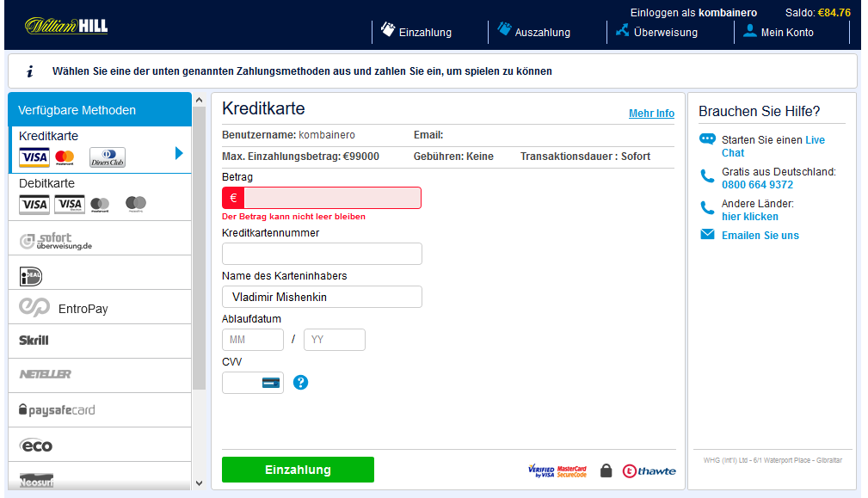This screenshot has height=498, width=868.
Task: Click hier klicken for other countries
Action: 749,217
